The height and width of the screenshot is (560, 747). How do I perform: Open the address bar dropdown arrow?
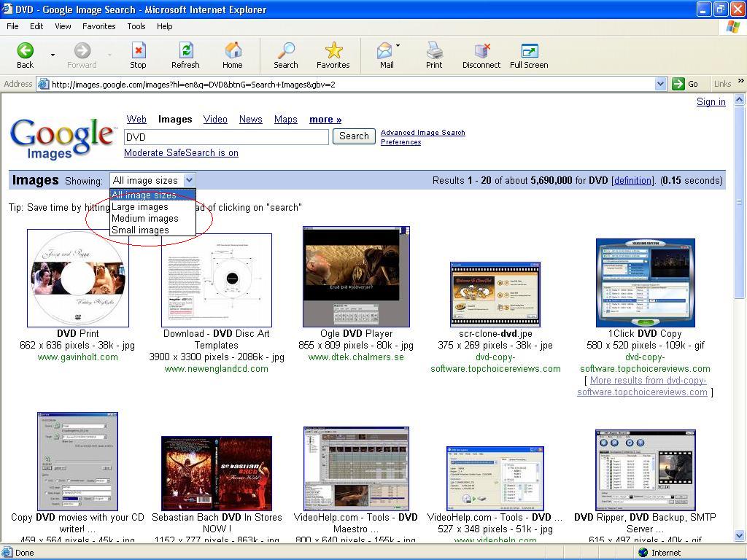click(660, 85)
